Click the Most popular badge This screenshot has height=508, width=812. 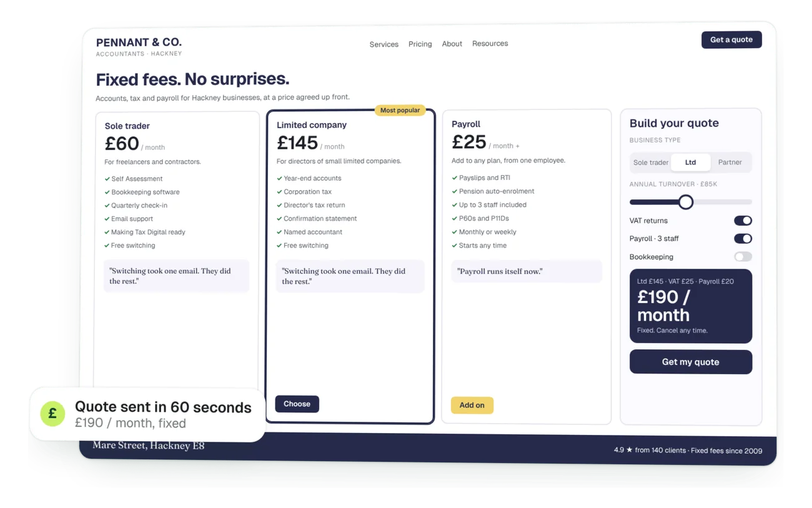point(400,111)
